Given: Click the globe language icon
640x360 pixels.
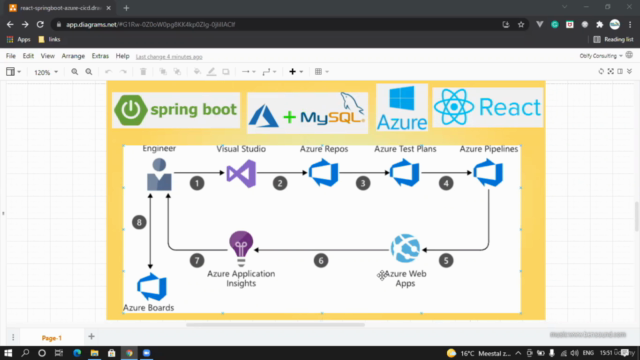Looking at the screenshot, I should pos(629,55).
